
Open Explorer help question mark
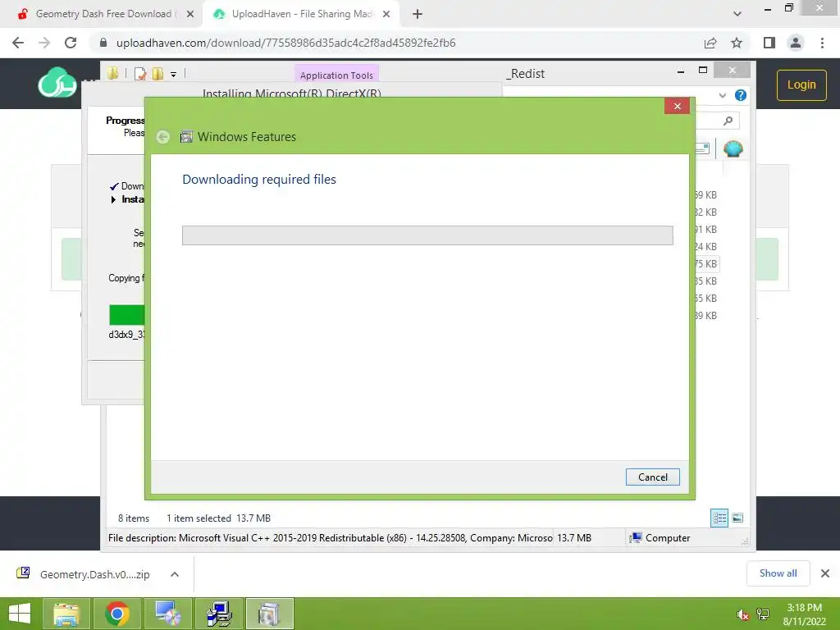(741, 95)
